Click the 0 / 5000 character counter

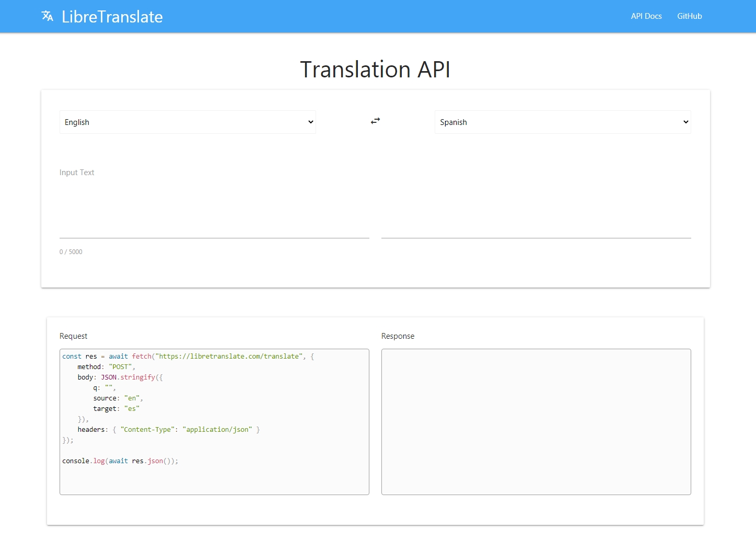coord(71,252)
